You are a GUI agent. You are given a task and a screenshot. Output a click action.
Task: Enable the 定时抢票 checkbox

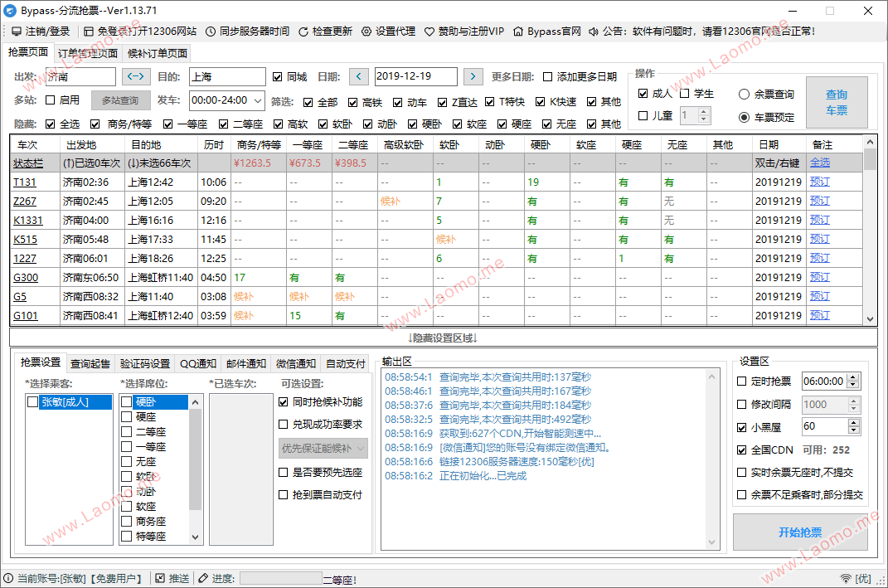click(741, 381)
